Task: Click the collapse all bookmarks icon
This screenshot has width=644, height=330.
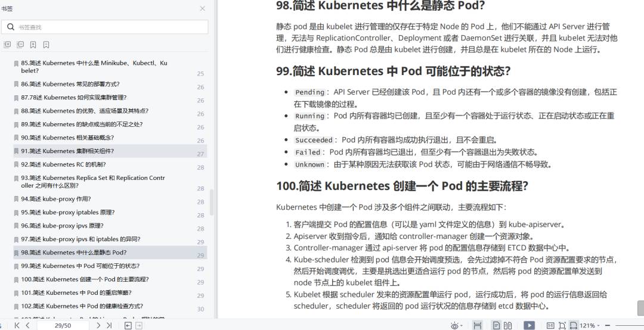Action: coord(20,45)
